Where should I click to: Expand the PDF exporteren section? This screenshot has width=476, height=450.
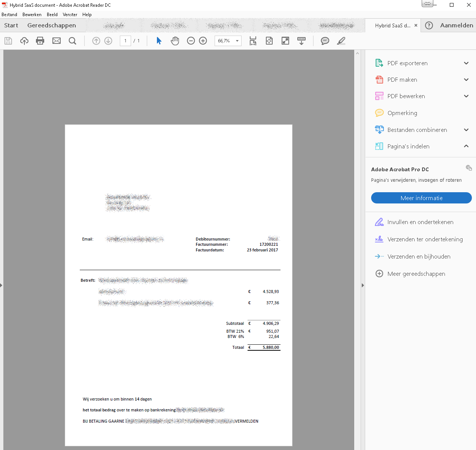pos(466,63)
